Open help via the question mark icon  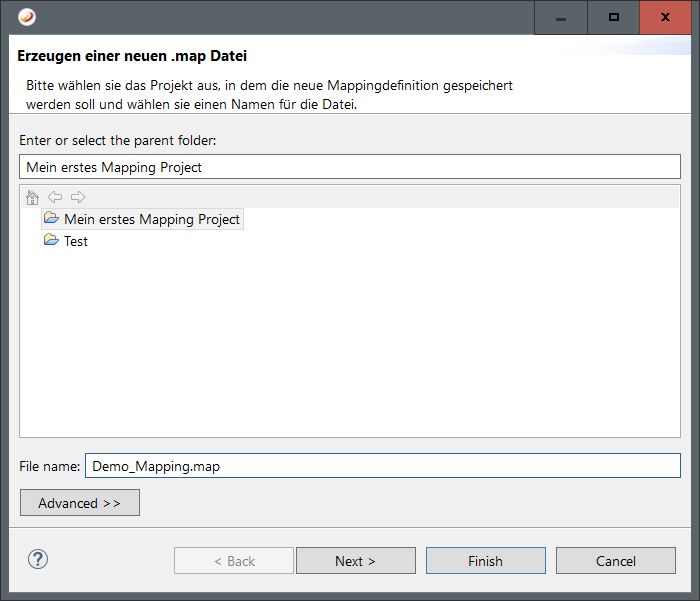[x=38, y=559]
